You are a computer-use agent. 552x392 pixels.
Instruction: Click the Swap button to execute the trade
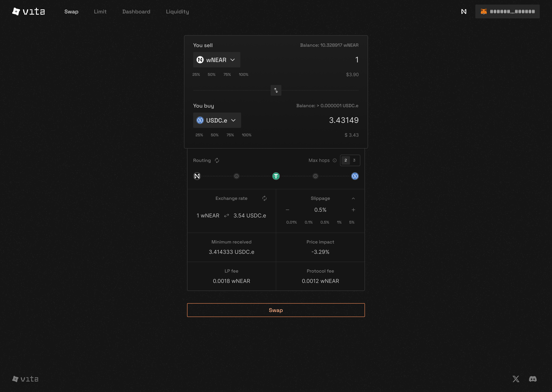[x=276, y=310]
